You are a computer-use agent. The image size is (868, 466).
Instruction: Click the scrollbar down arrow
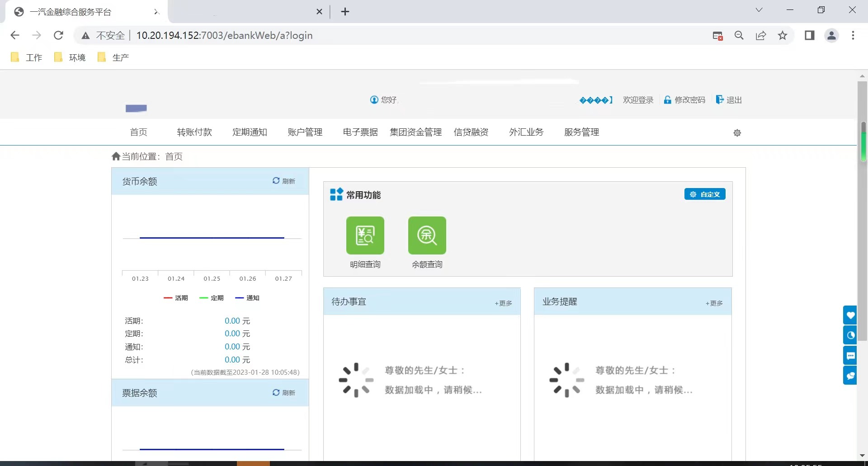(863, 456)
